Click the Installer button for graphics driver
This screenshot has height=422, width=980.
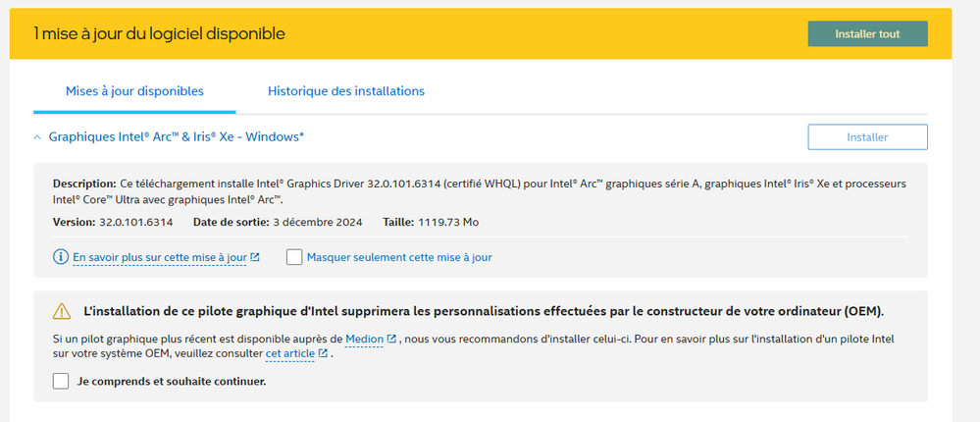click(867, 137)
